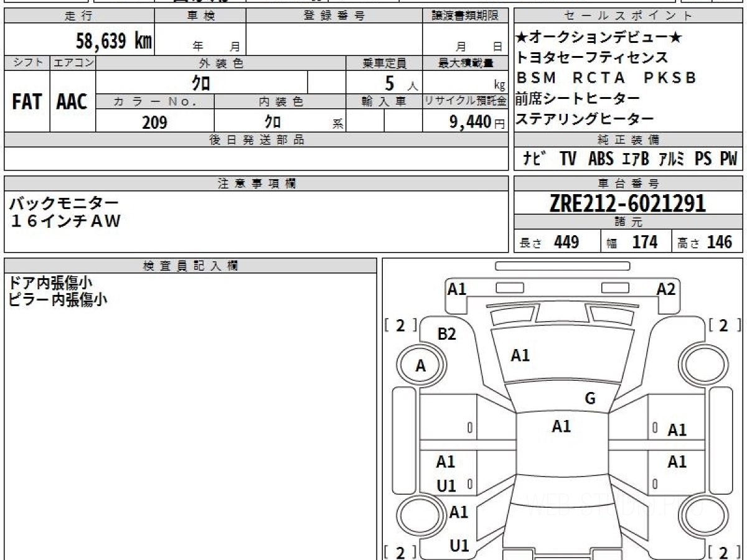Click the 長さ 449 dimension
The image size is (747, 560).
click(x=550, y=243)
